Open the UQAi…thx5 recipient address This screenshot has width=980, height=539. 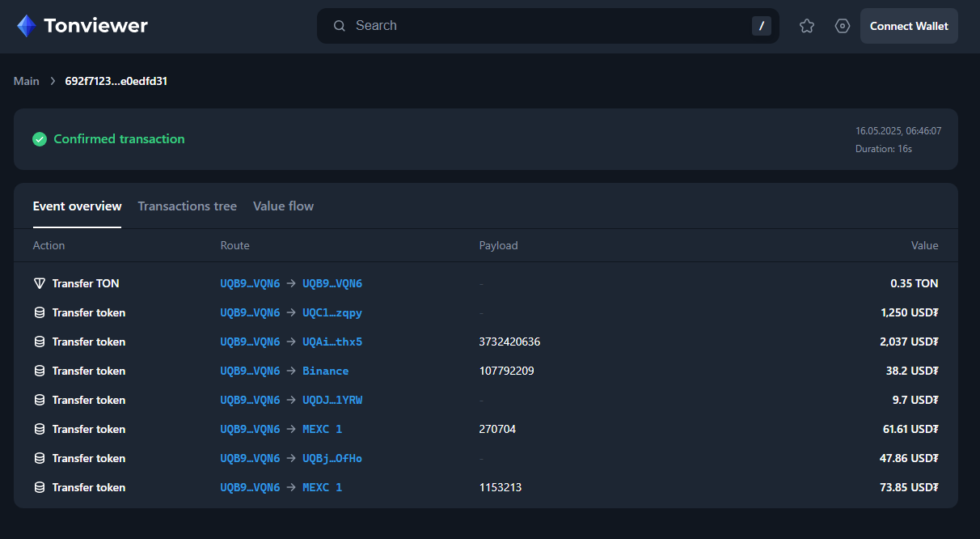point(332,342)
